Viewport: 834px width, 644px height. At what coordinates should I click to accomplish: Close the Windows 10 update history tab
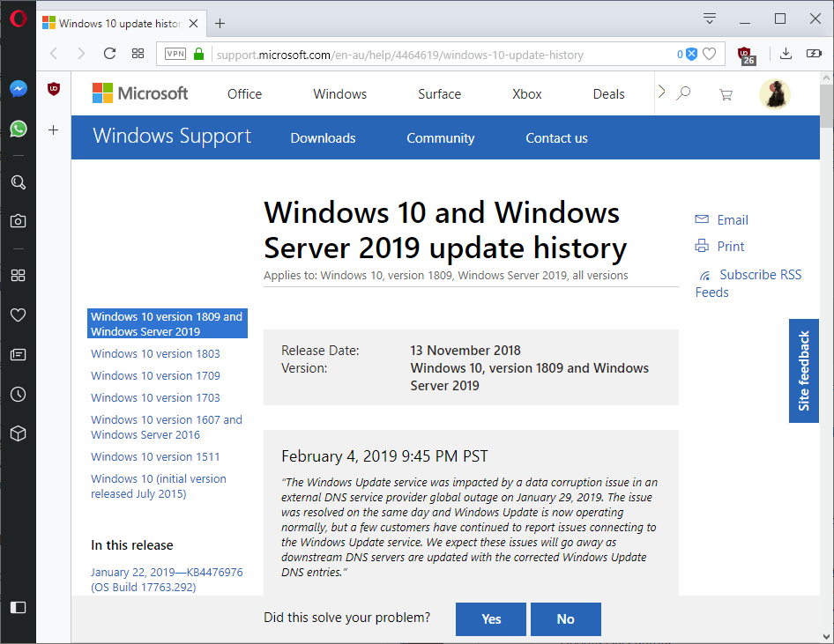(x=194, y=24)
